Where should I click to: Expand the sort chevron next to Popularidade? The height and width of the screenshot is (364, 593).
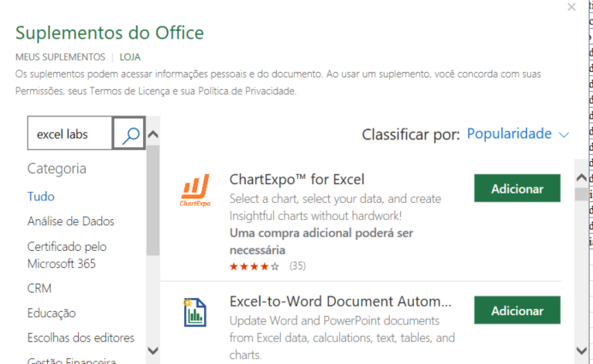coord(564,134)
